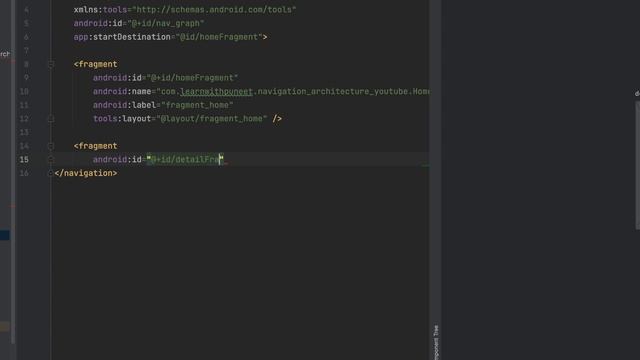Click the fold marker beside line 15
Viewport: 640px width, 360px height.
coord(51,160)
